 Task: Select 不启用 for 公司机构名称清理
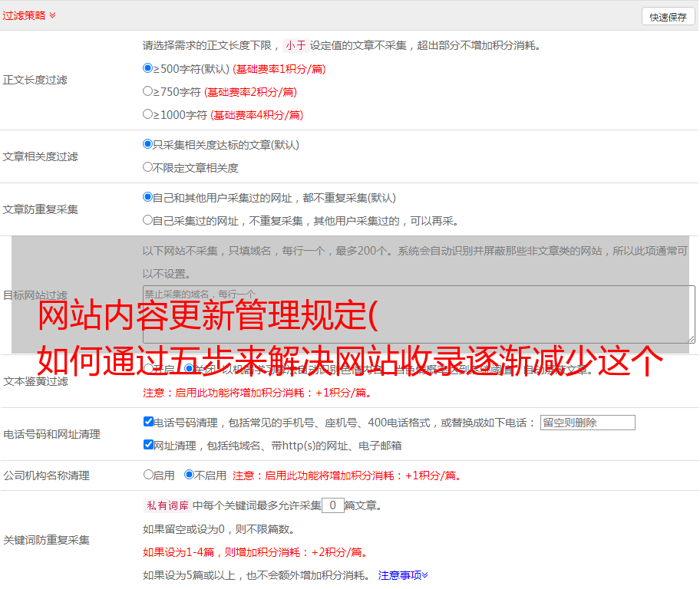click(x=190, y=475)
